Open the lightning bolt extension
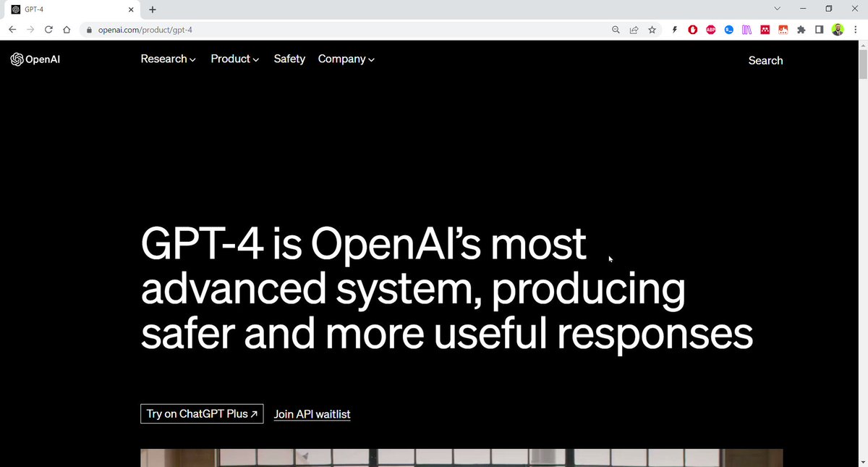The image size is (868, 467). [x=675, y=30]
